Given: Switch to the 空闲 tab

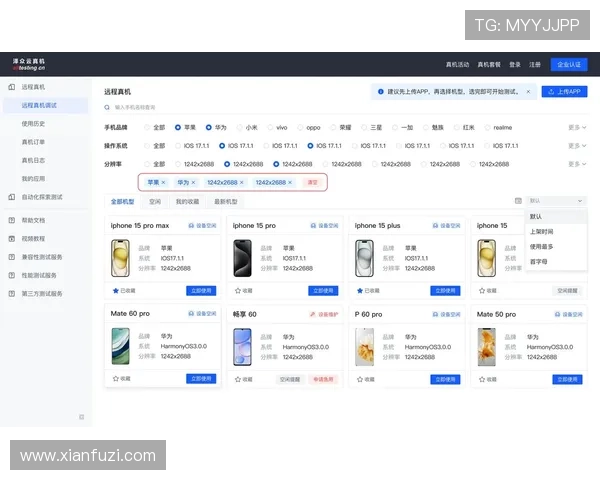Looking at the screenshot, I should (x=155, y=202).
